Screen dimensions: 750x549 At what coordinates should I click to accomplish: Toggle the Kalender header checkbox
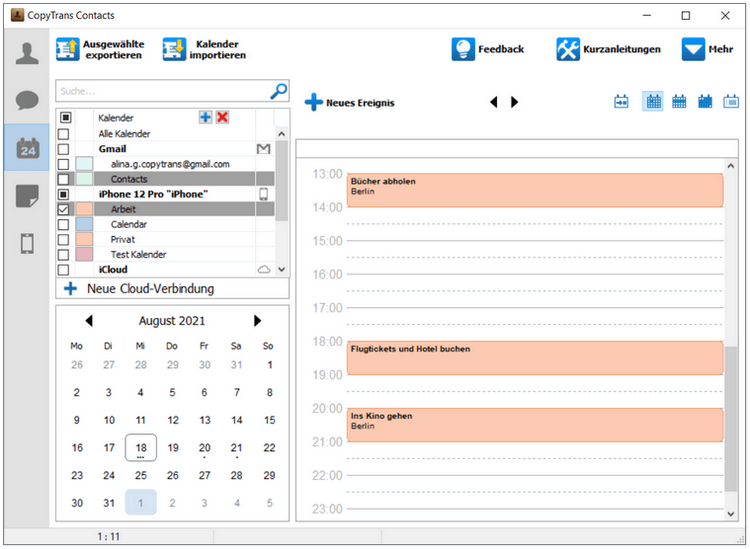click(66, 117)
